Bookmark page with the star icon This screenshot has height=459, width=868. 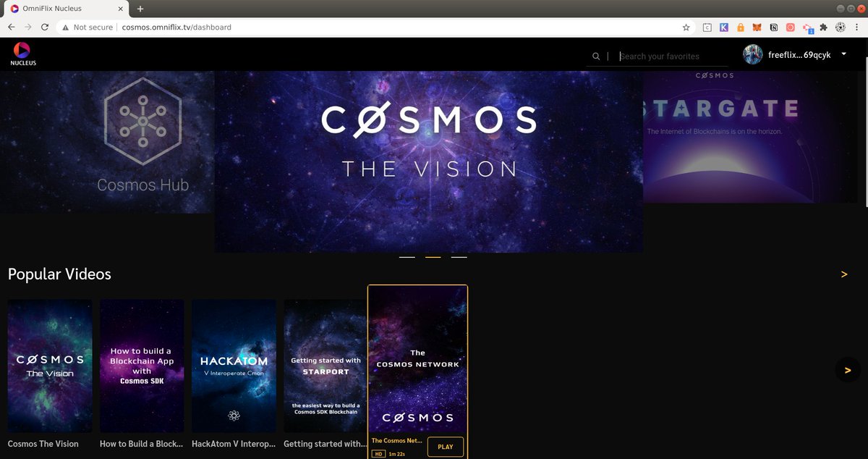coord(686,27)
